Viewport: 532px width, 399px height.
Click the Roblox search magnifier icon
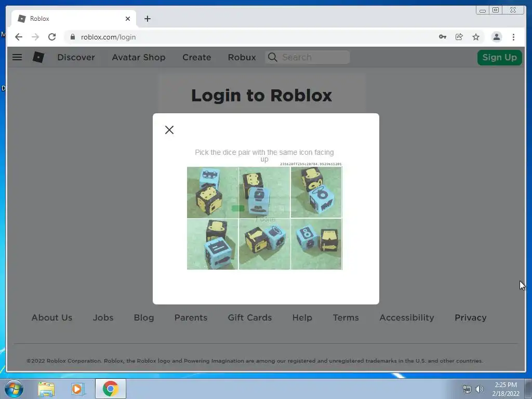click(272, 57)
